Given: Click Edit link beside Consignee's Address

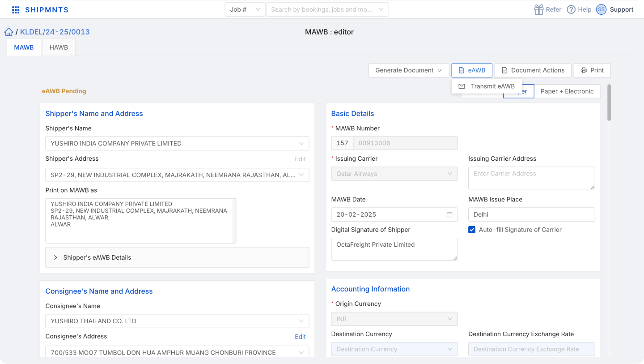Looking at the screenshot, I should coord(301,337).
